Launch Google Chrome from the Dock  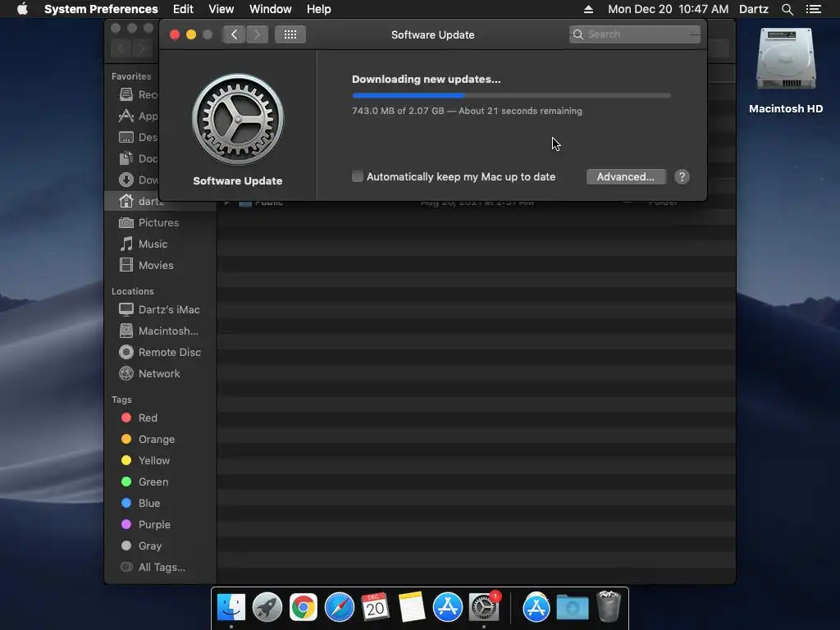[x=304, y=607]
